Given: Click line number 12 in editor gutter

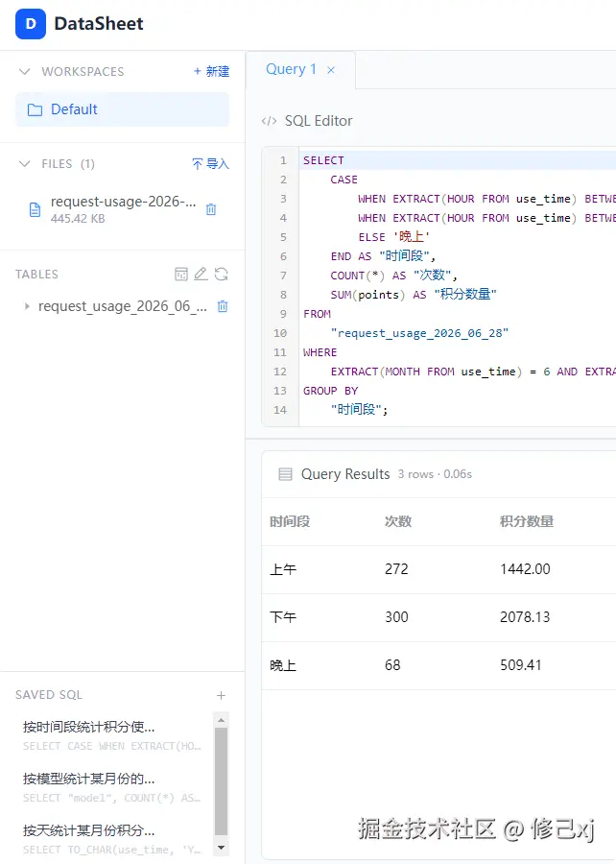Looking at the screenshot, I should pyautogui.click(x=279, y=372).
